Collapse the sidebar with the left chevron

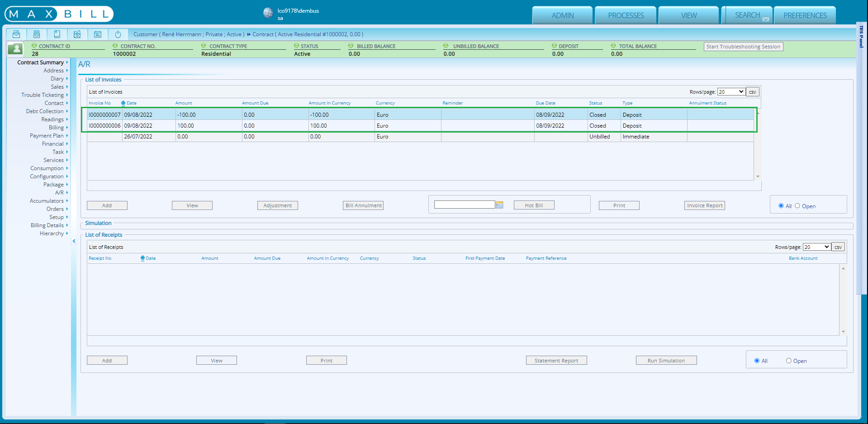(x=74, y=241)
